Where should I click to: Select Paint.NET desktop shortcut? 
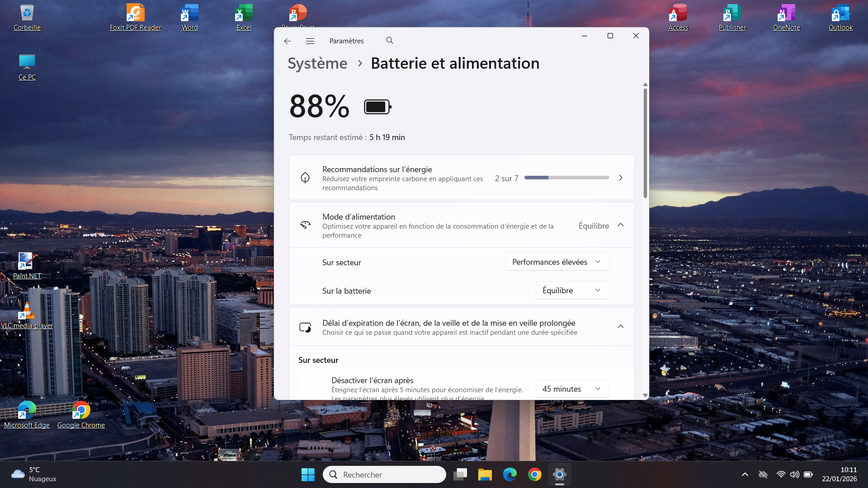point(27,266)
